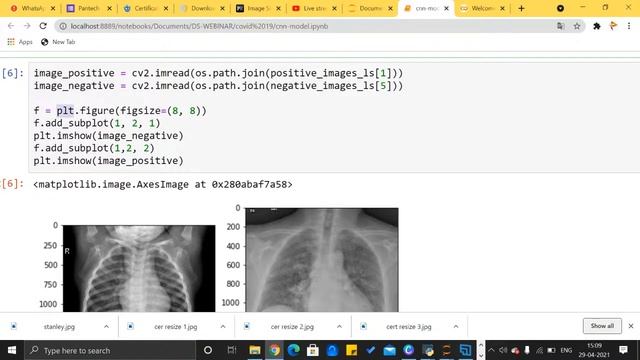Click Show all downloads button
This screenshot has width=640, height=360.
point(602,326)
